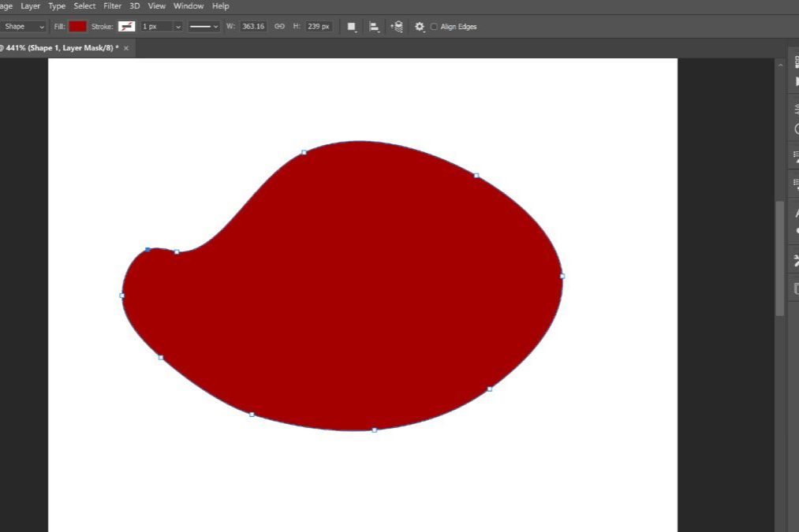The height and width of the screenshot is (532, 799).
Task: Open the Select menu
Action: click(84, 6)
